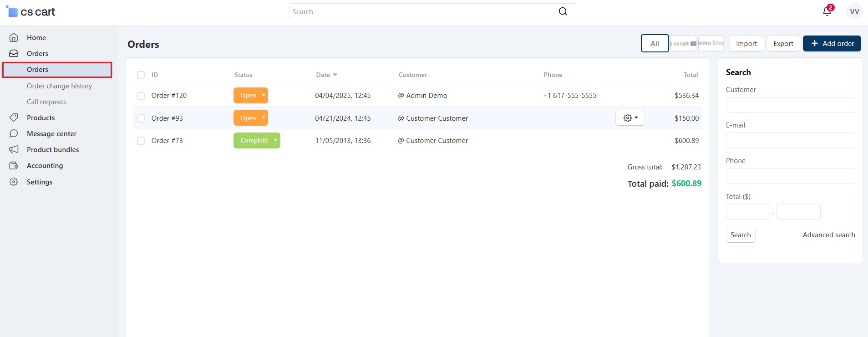Click phone number +1 617-555-5555
The width and height of the screenshot is (868, 337).
(x=570, y=95)
